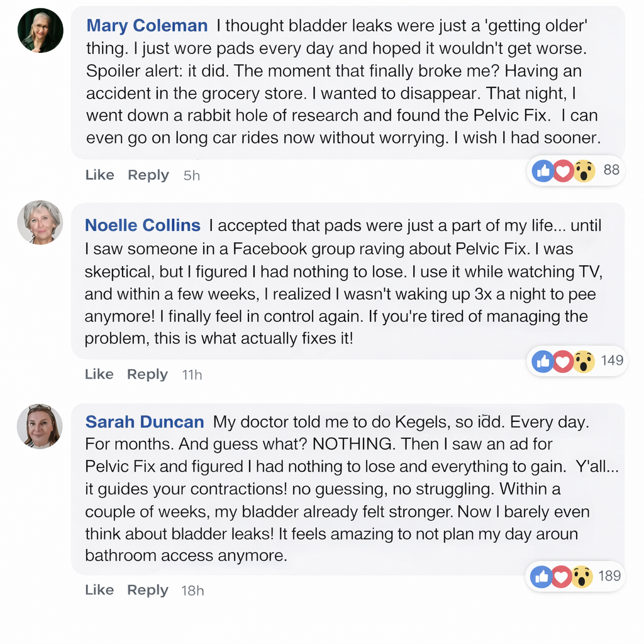Like Noelle Collins' comment
This screenshot has width=644, height=644.
pyautogui.click(x=99, y=374)
